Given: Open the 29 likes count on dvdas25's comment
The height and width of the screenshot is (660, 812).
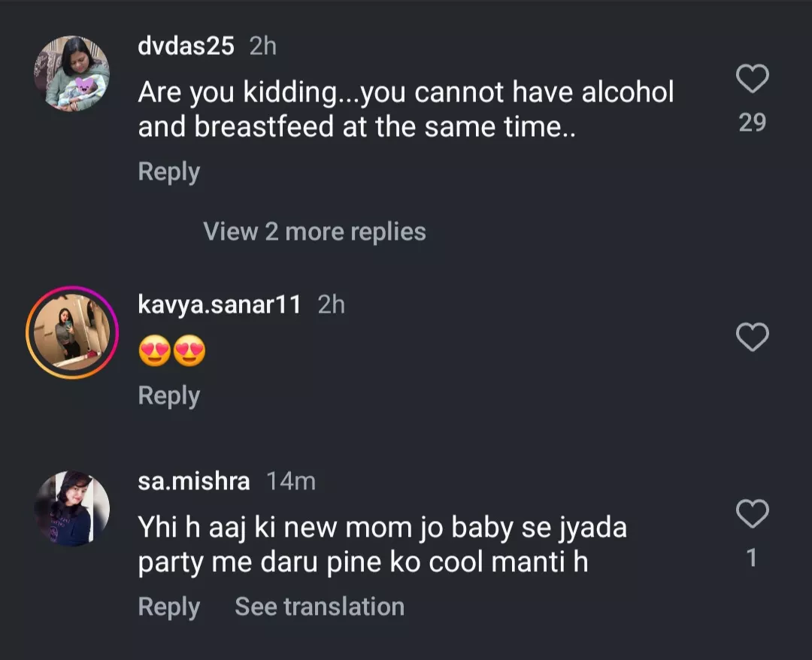Looking at the screenshot, I should coord(752,123).
